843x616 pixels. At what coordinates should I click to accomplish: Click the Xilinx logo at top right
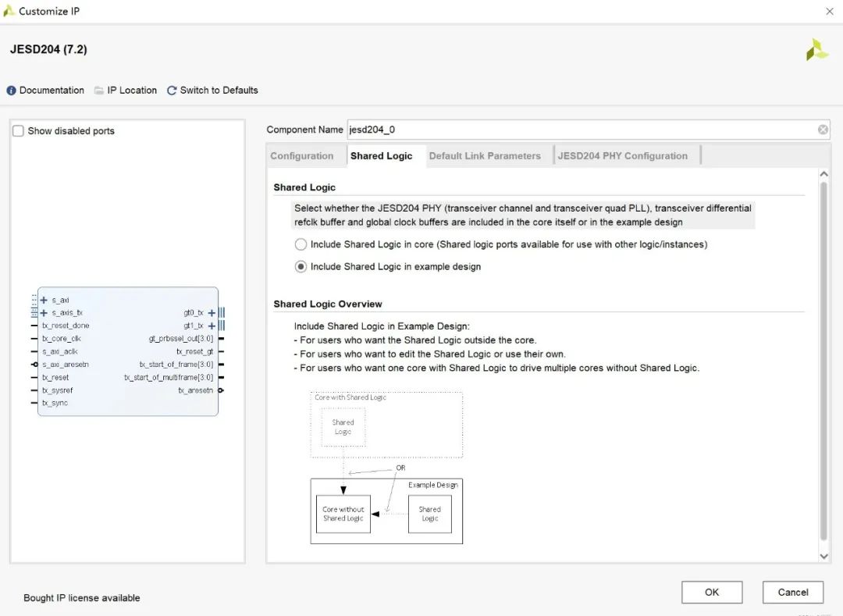816,49
